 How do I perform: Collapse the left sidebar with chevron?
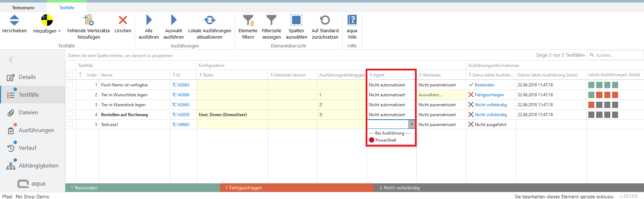(x=11, y=59)
